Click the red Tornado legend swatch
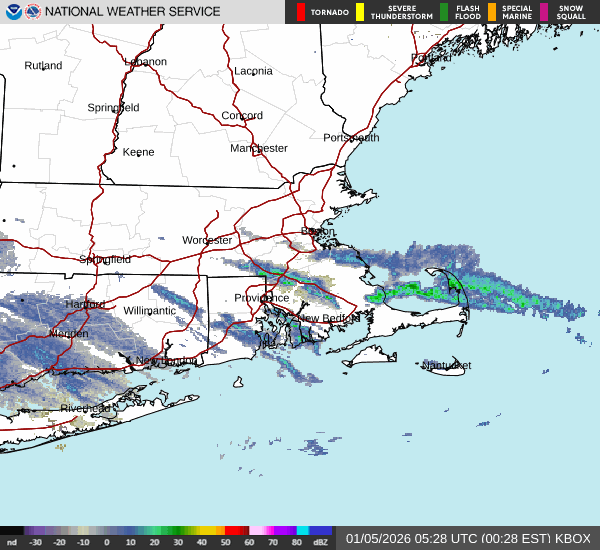The image size is (600, 550). coord(301,12)
